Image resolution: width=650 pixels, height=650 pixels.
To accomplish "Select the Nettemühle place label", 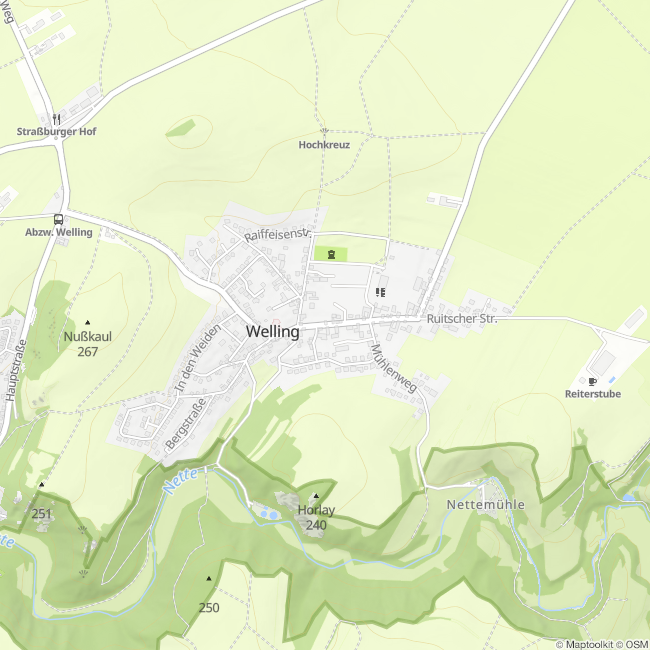I will (x=486, y=504).
